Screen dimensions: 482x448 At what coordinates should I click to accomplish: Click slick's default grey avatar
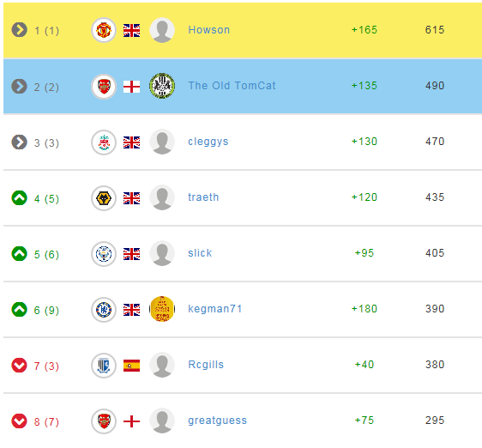point(162,253)
